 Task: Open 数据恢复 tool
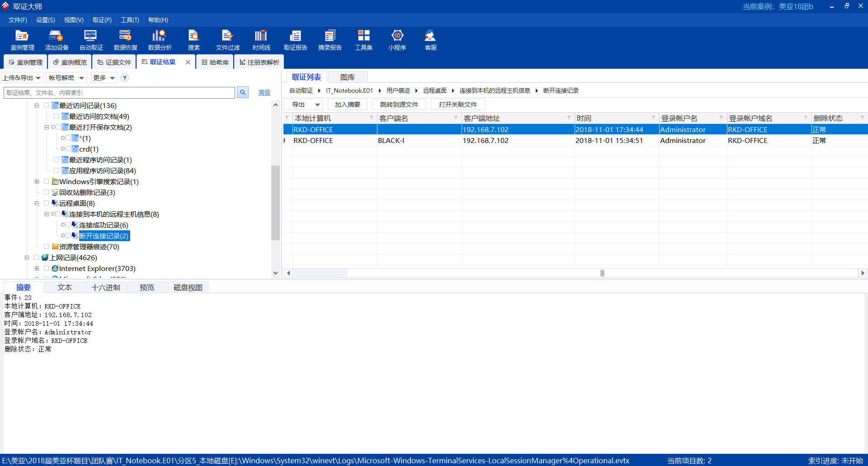pyautogui.click(x=125, y=40)
